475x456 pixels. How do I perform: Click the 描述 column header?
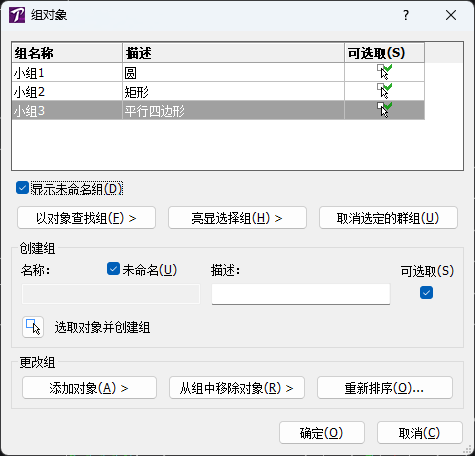point(233,53)
